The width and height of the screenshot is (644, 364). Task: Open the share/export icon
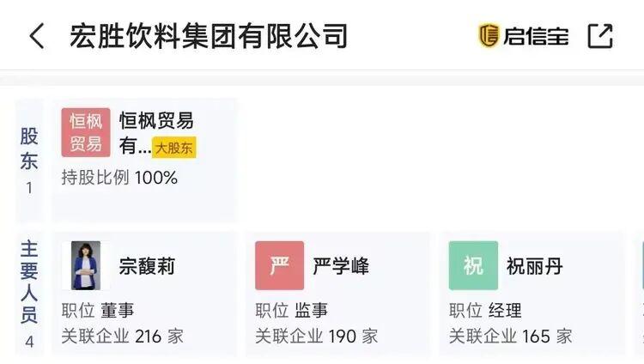(x=600, y=35)
